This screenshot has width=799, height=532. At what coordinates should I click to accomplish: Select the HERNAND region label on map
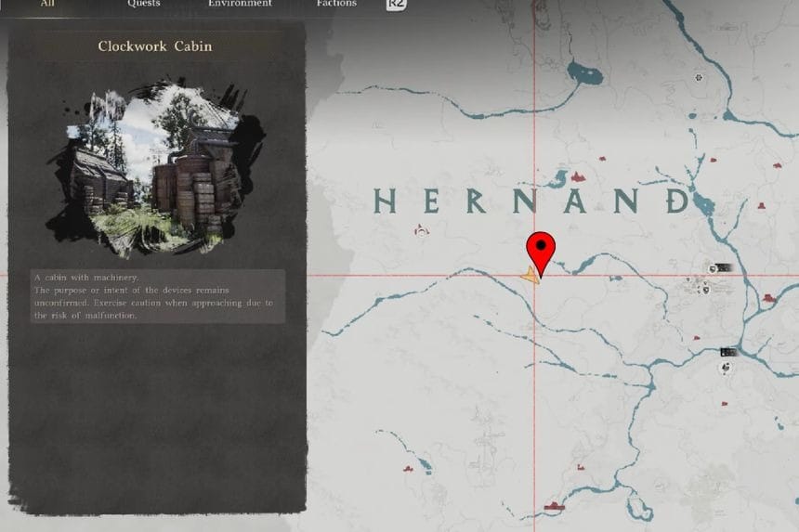532,201
